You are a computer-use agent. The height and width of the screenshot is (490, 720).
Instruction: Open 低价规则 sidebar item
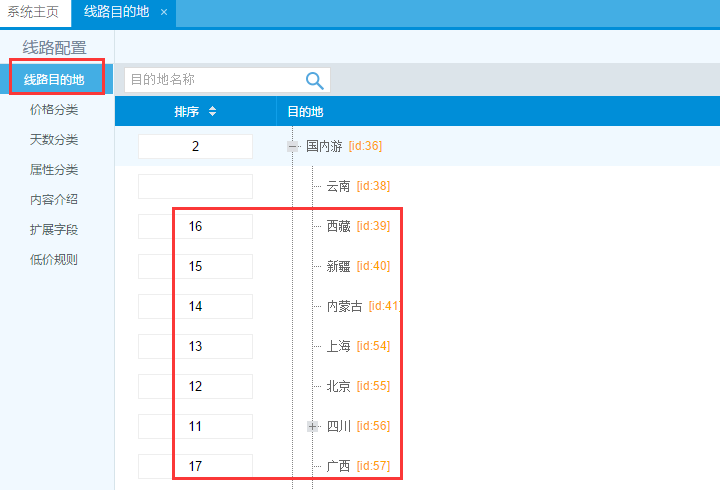[x=54, y=260]
